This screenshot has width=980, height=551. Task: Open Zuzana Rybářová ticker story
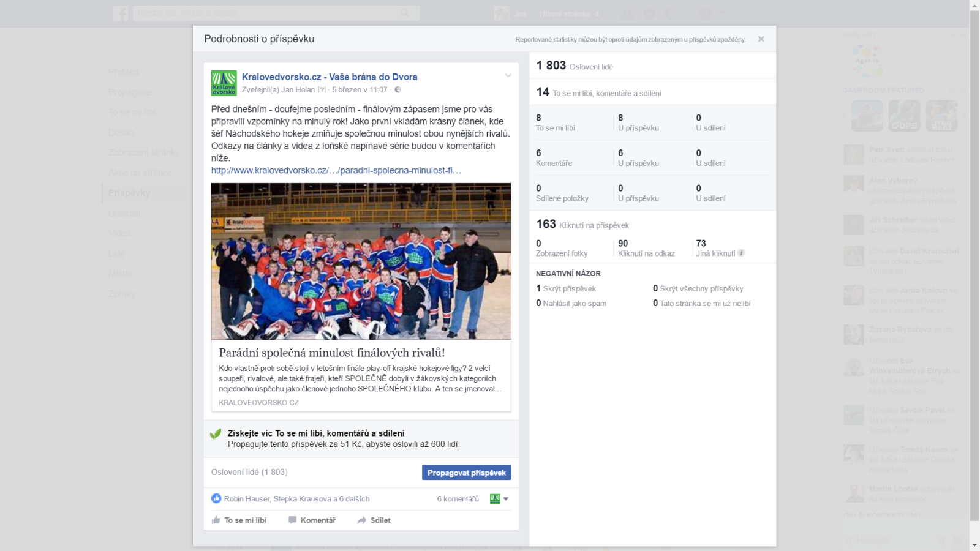(900, 334)
